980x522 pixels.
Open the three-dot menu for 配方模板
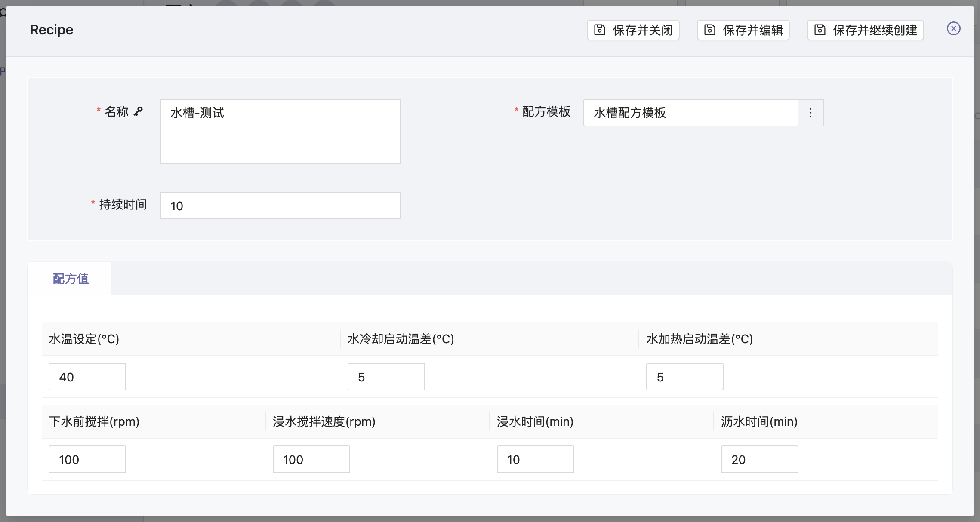[811, 113]
